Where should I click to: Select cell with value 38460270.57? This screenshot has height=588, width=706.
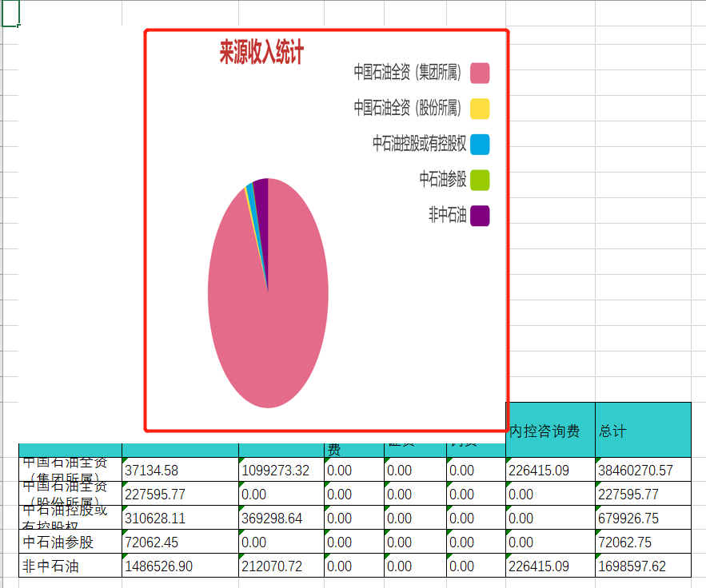pyautogui.click(x=643, y=470)
